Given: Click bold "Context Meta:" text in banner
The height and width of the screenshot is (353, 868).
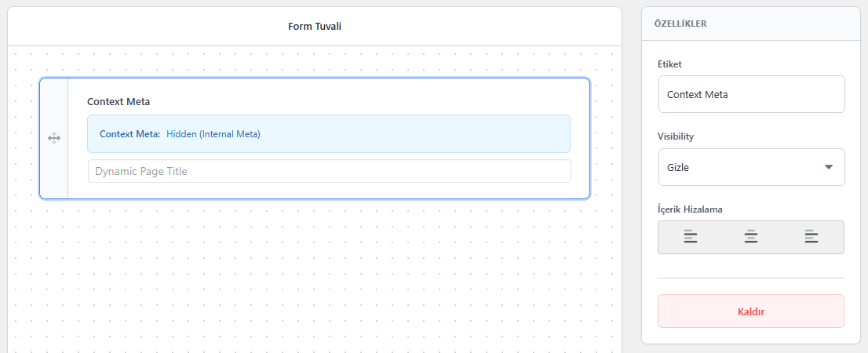Looking at the screenshot, I should (129, 134).
